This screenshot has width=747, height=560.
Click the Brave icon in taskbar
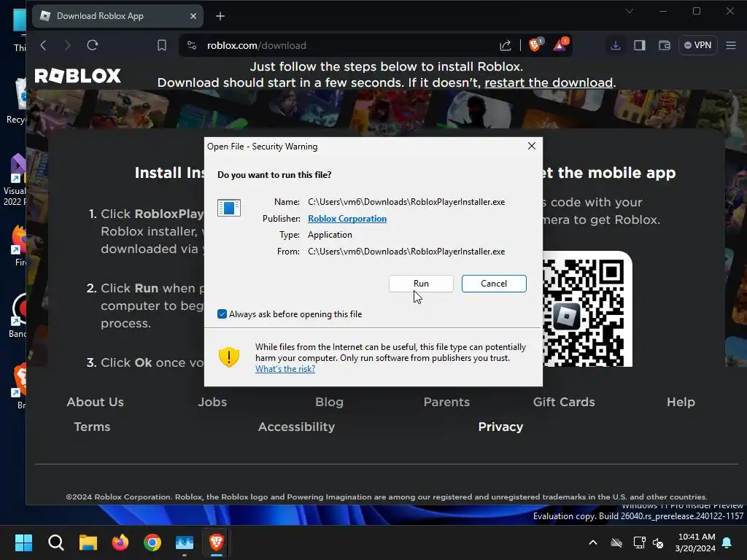click(216, 542)
